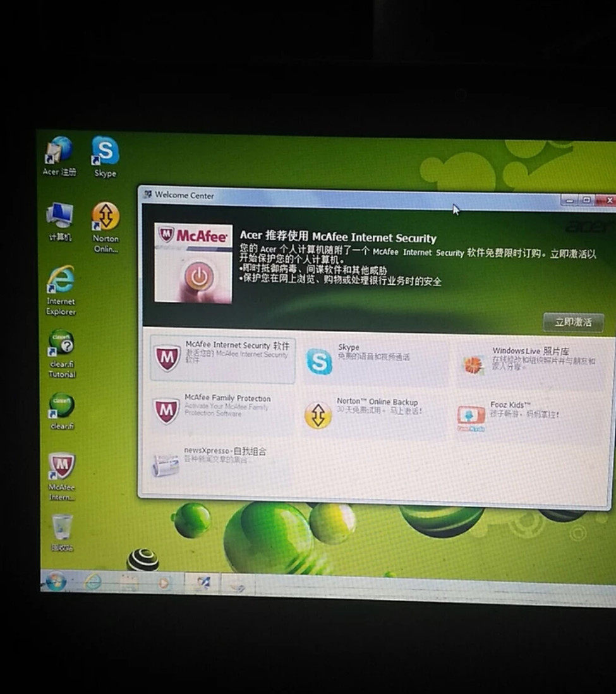Select McAfee Internet Security 软件 entry text

point(238,345)
